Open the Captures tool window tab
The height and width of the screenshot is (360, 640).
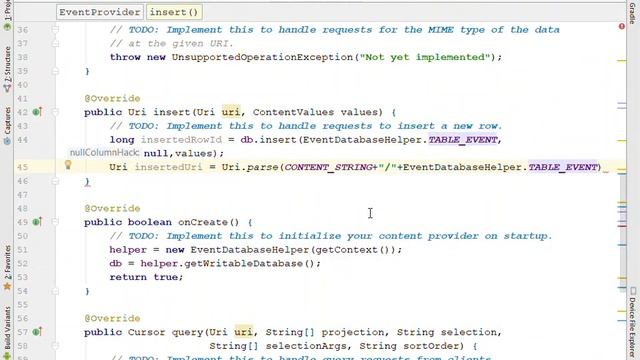[x=7, y=126]
